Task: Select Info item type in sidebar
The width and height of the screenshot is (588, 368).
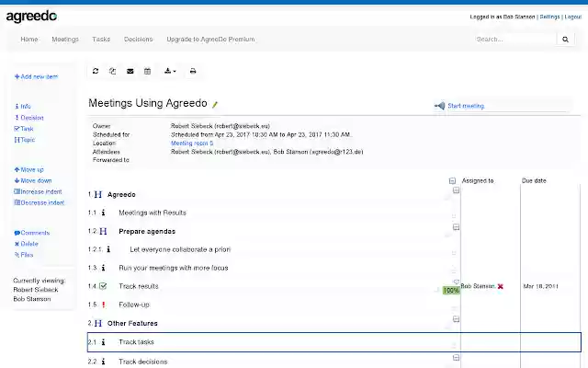Action: click(23, 107)
